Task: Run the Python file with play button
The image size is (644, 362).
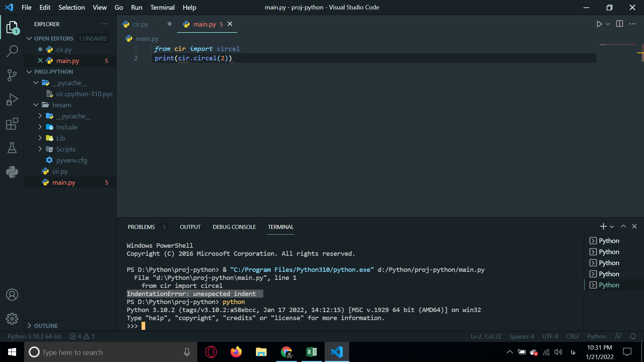Action: click(599, 24)
